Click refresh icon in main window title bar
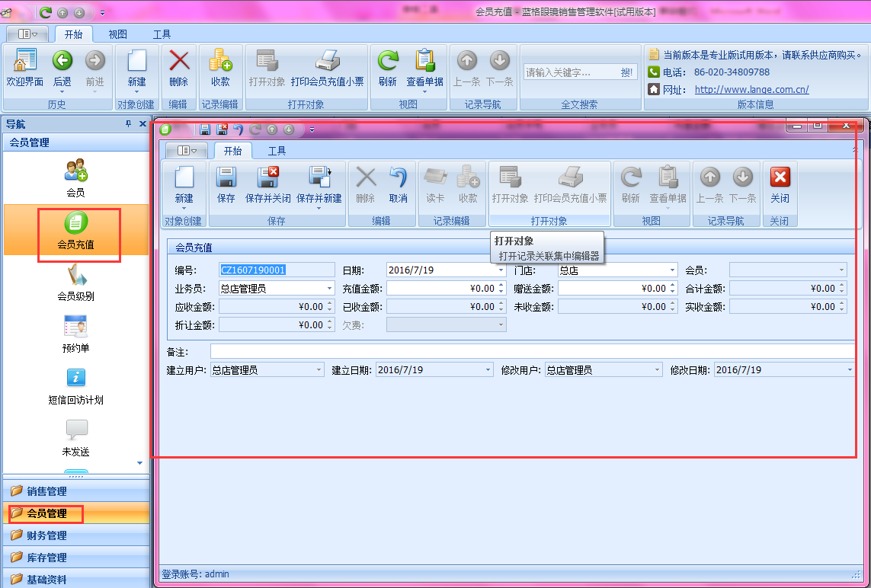 46,11
